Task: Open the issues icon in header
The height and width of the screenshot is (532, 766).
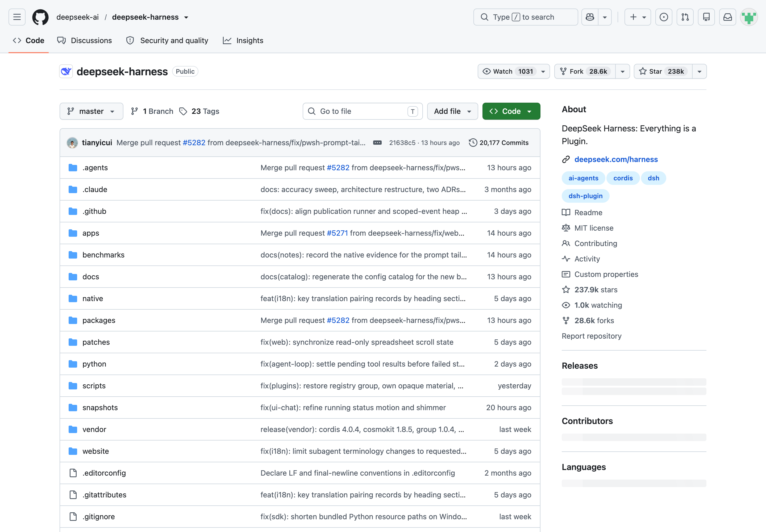Action: [x=664, y=17]
